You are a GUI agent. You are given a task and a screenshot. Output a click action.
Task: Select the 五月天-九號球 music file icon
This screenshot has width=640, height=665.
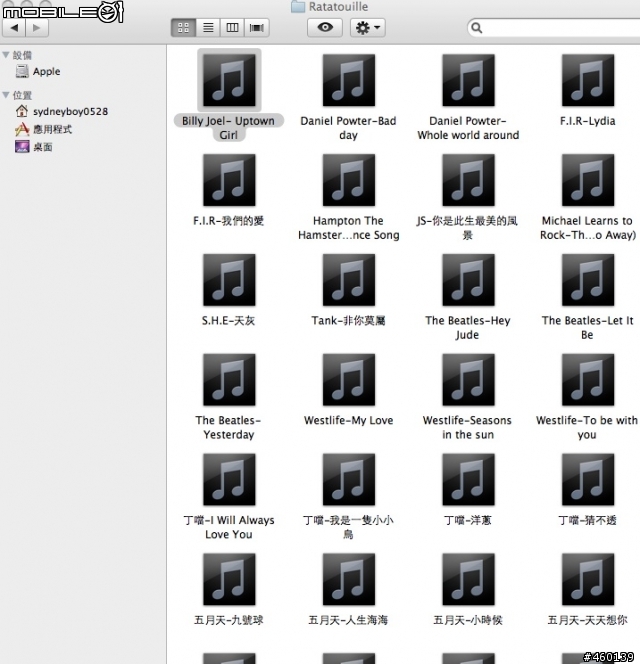pyautogui.click(x=229, y=579)
